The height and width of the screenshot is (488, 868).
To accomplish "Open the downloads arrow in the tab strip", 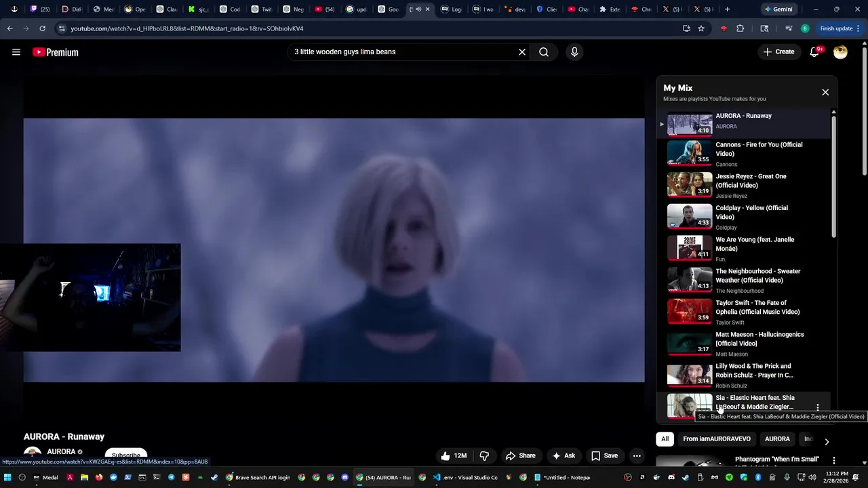I will pos(14,9).
